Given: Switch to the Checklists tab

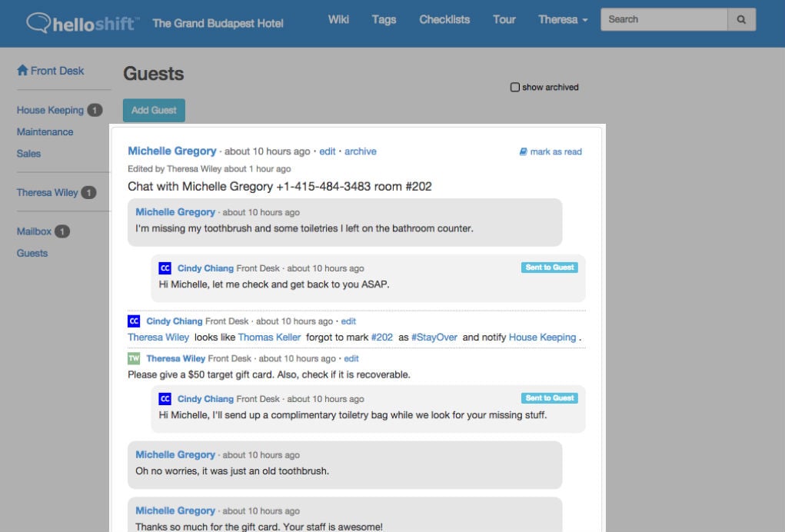Looking at the screenshot, I should [444, 19].
